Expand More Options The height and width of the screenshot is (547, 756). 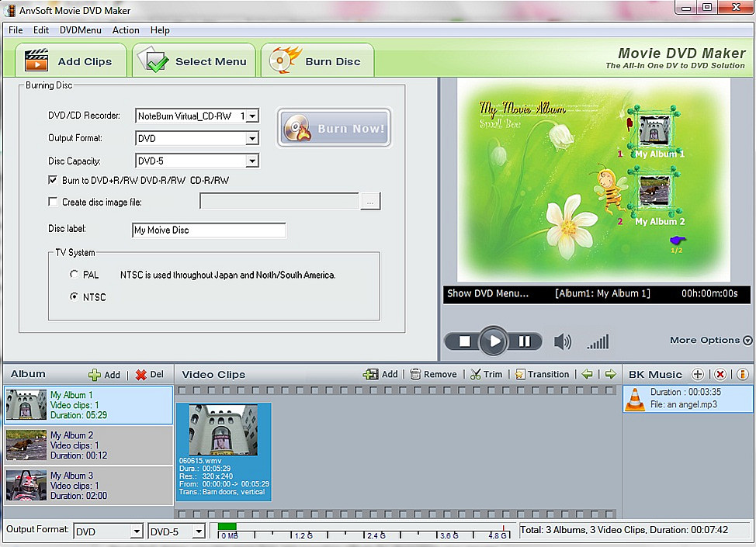[x=711, y=341]
